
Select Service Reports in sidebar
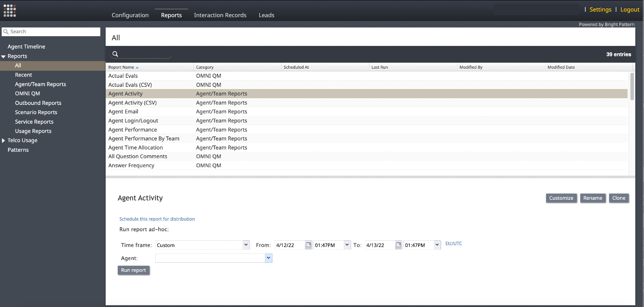click(x=34, y=122)
